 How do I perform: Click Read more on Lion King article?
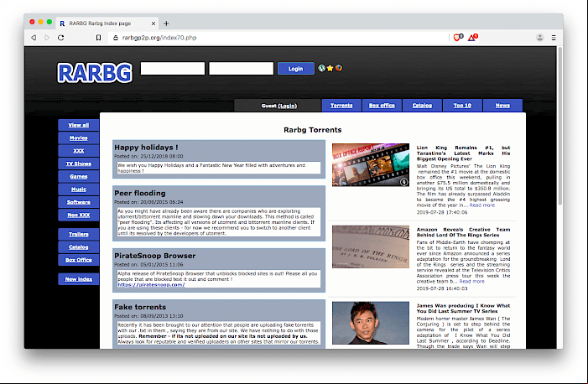tap(481, 205)
